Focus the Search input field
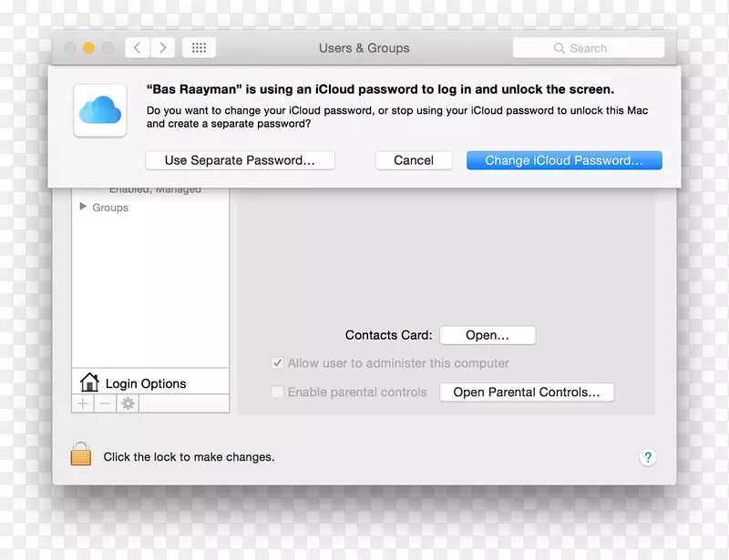Viewport: 729px width, 560px height. 589,48
